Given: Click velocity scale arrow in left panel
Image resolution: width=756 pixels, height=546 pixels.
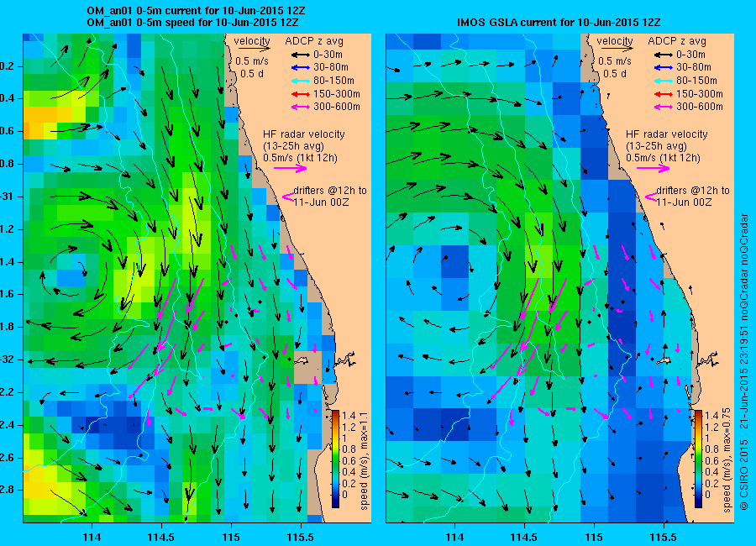Looking at the screenshot, I should coord(254,49).
